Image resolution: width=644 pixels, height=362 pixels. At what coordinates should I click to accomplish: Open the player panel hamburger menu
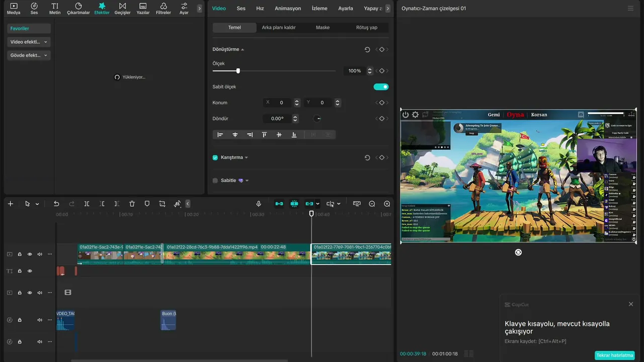[630, 9]
